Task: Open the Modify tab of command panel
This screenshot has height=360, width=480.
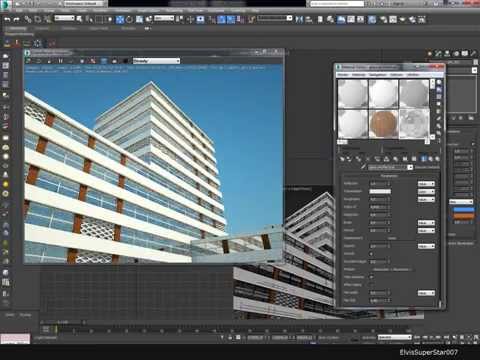Action: coord(438,53)
